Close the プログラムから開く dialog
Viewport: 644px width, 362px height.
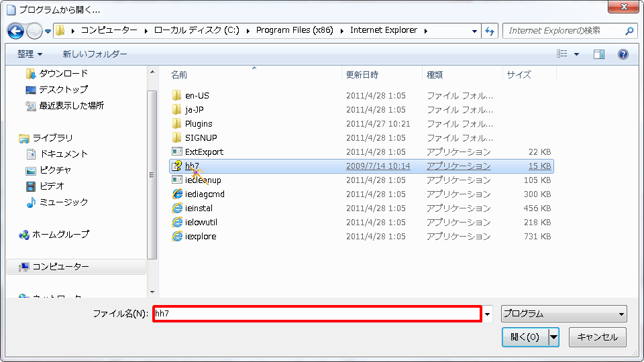pyautogui.click(x=623, y=7)
